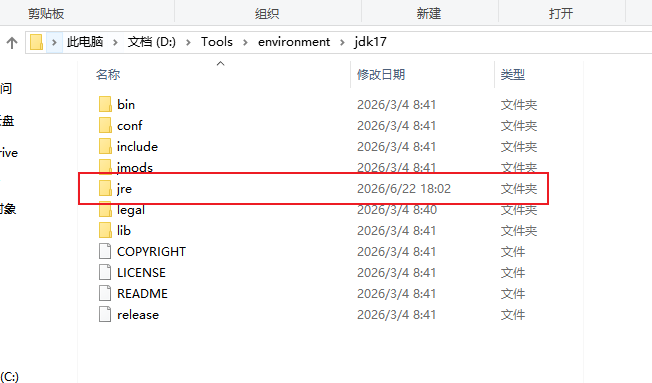The height and width of the screenshot is (383, 652).
Task: Click jdk17 in the breadcrumb path
Action: (370, 42)
